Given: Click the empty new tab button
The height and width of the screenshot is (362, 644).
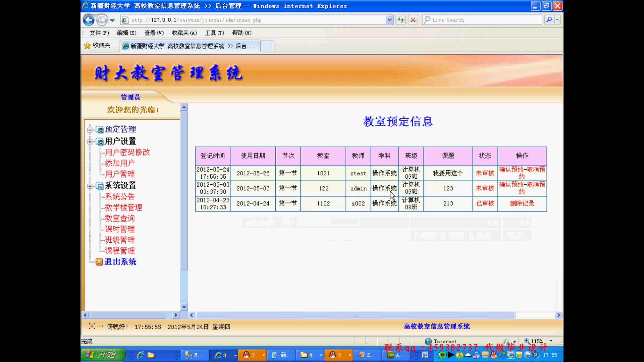Looking at the screenshot, I should pos(267,46).
